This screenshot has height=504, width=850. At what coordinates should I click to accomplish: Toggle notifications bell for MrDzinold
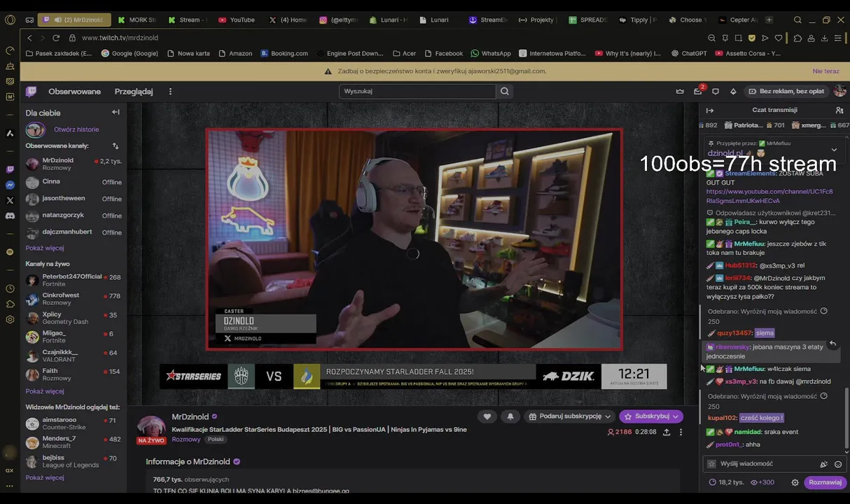[510, 416]
